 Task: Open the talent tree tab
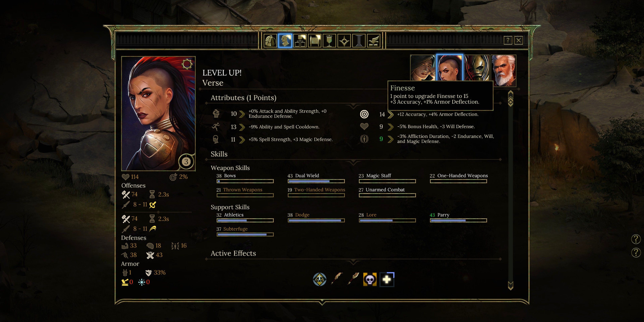[300, 41]
